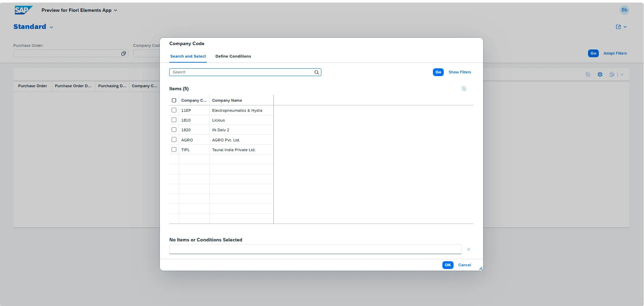Clear selected conditions with X icon
644x306 pixels.
[468, 249]
